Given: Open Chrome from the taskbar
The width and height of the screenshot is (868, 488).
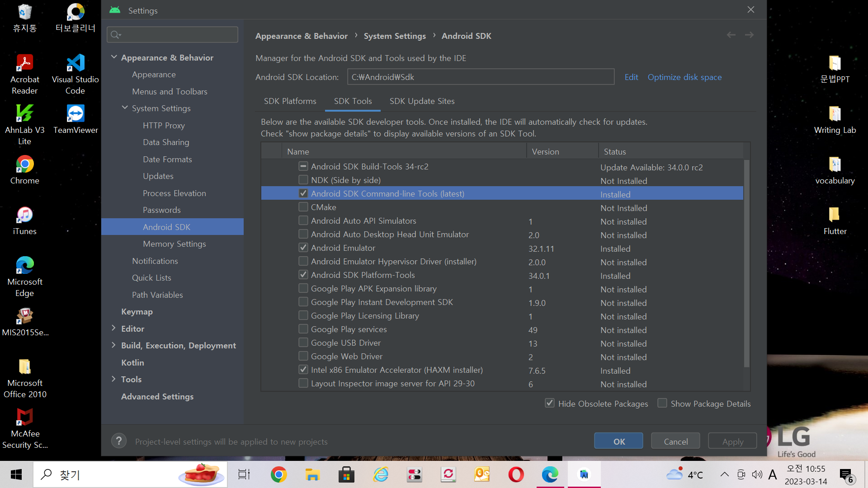Looking at the screenshot, I should click(278, 474).
